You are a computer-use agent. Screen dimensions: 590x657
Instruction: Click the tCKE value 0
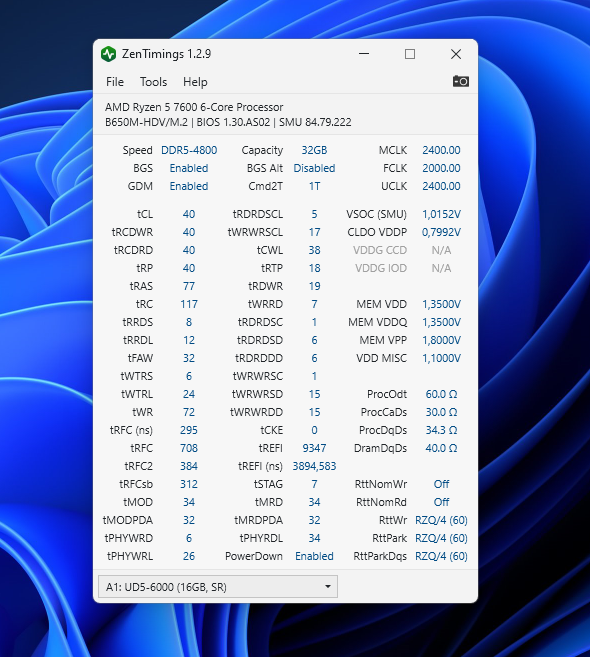314,430
